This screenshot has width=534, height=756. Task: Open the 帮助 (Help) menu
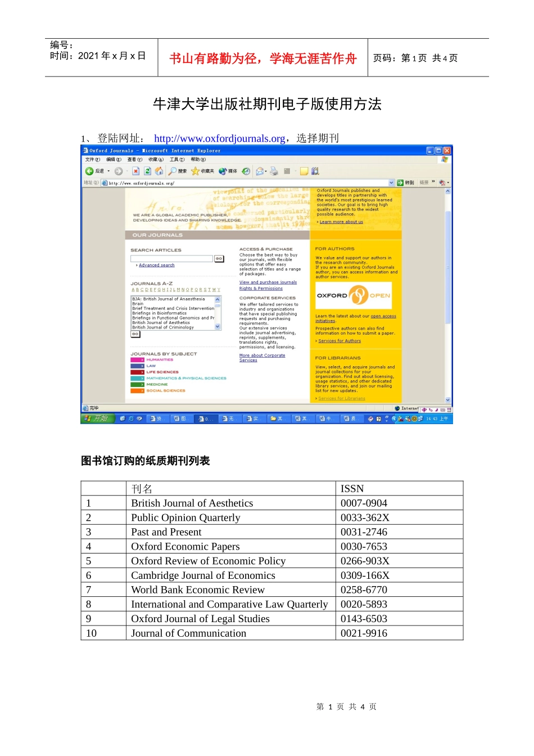click(x=198, y=159)
